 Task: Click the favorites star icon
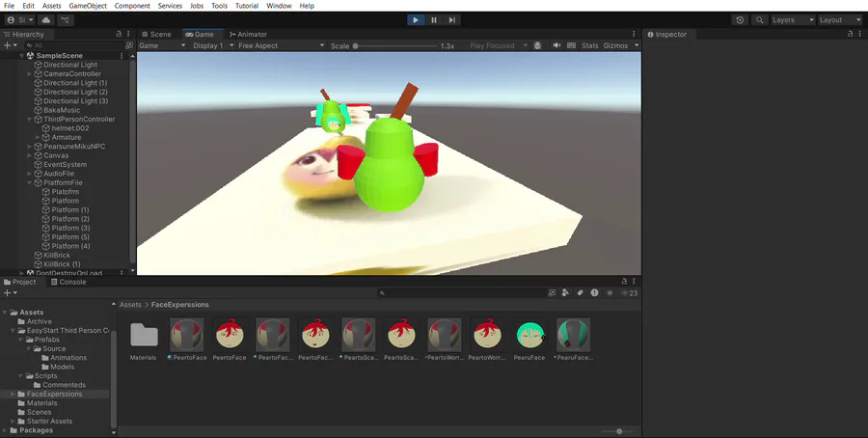coord(610,293)
